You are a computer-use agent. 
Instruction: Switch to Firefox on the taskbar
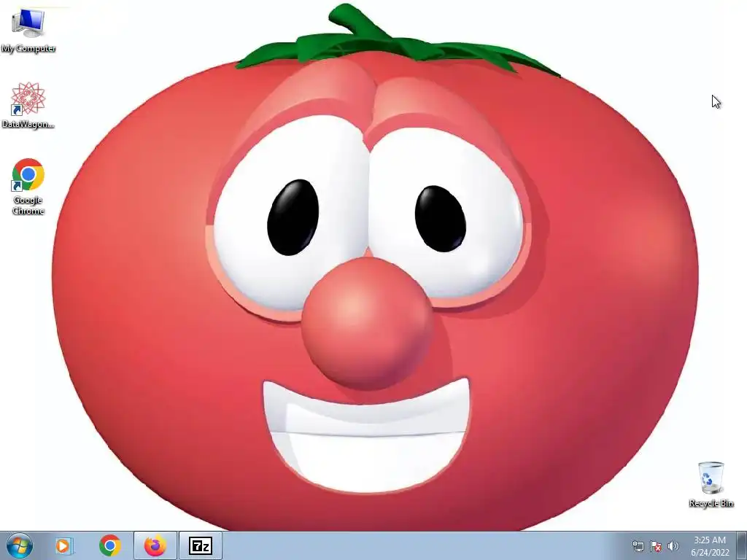(x=155, y=545)
